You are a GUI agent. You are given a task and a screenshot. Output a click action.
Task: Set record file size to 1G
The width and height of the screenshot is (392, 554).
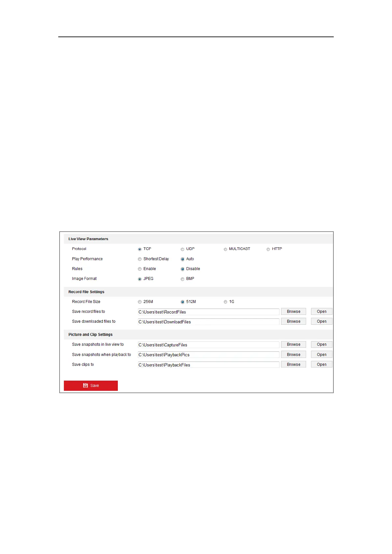coord(225,302)
